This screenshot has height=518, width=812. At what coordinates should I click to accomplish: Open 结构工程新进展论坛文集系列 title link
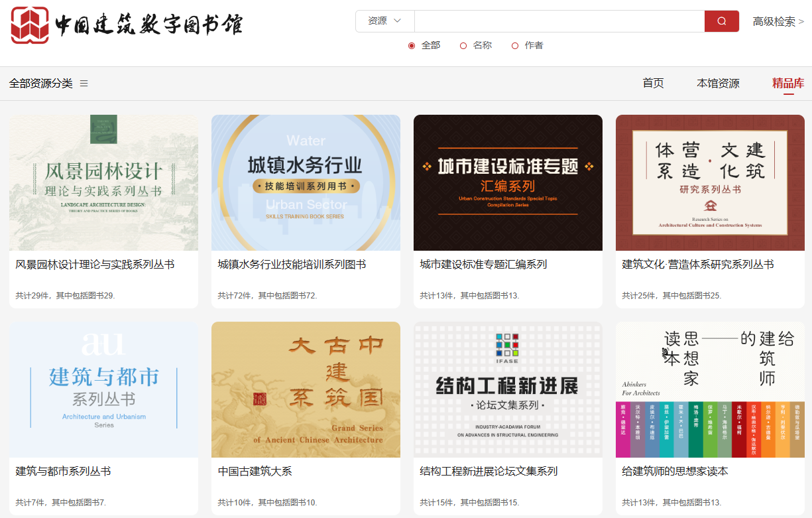pyautogui.click(x=489, y=472)
